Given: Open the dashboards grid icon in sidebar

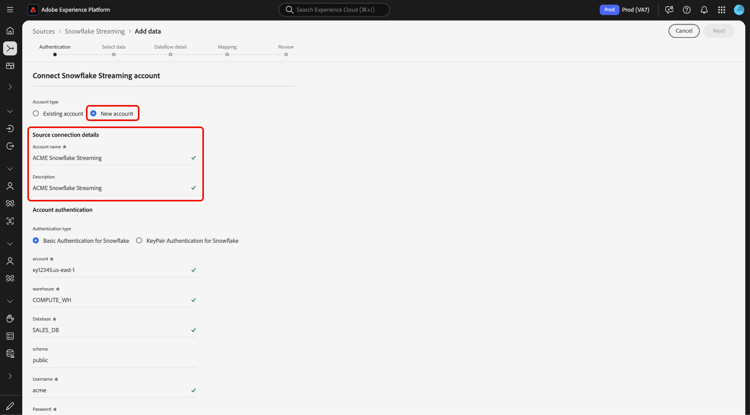Looking at the screenshot, I should [10, 66].
